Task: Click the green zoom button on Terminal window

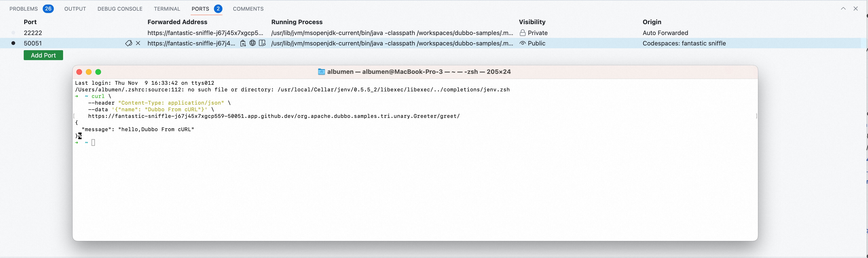Action: click(x=98, y=72)
